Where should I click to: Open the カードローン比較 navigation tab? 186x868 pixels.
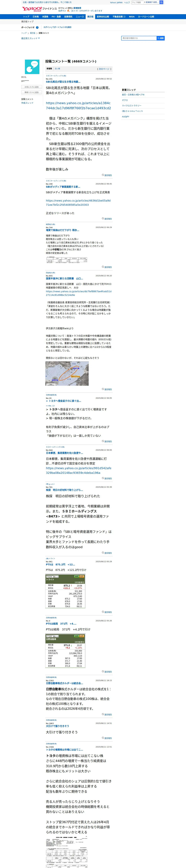146,16
